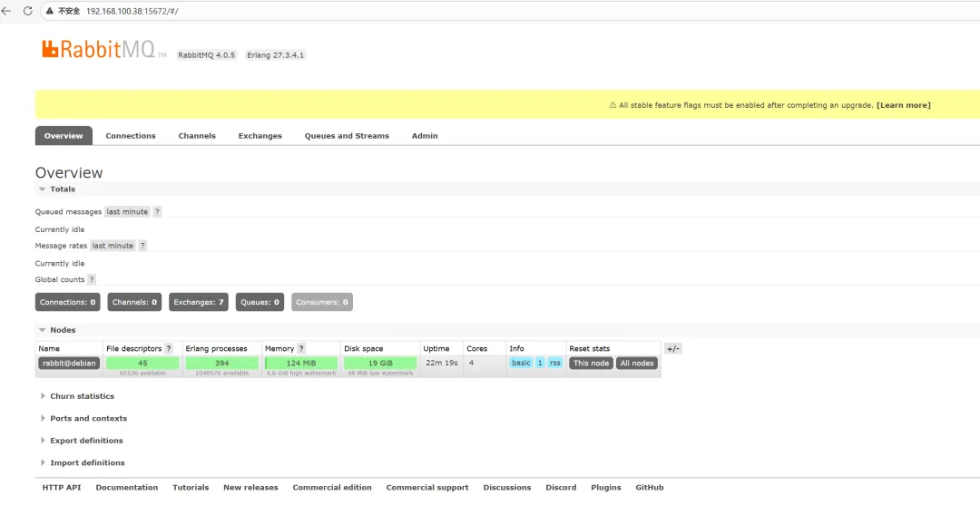Open the Discord footer link
980x505 pixels.
tap(561, 488)
